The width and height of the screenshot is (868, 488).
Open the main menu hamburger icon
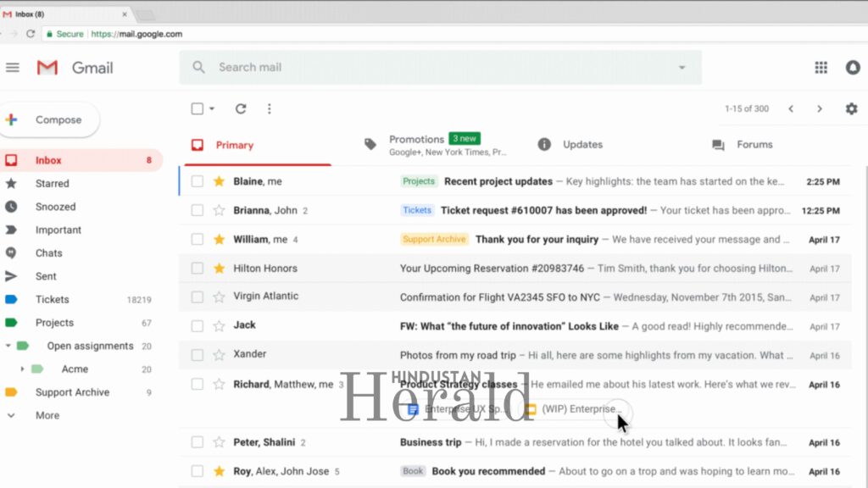12,68
